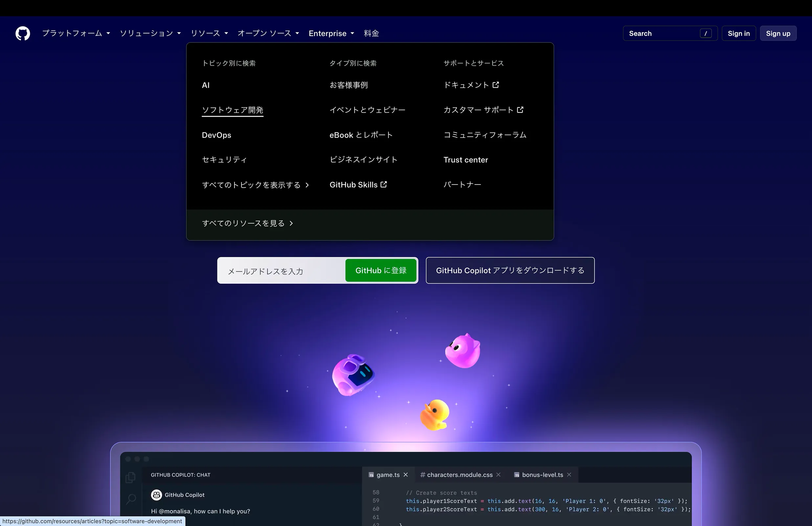The image size is (812, 526).
Task: Open the ソフトウェア開発 topic link
Action: 233,110
